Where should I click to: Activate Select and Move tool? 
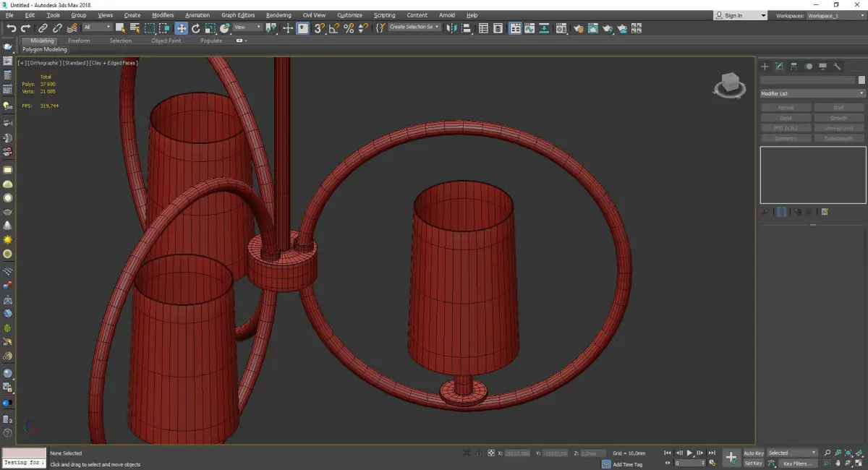[181, 28]
